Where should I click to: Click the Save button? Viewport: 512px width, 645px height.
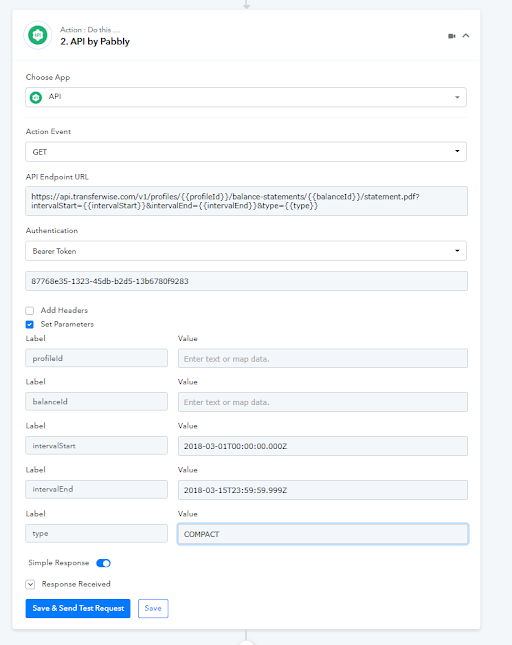point(153,608)
